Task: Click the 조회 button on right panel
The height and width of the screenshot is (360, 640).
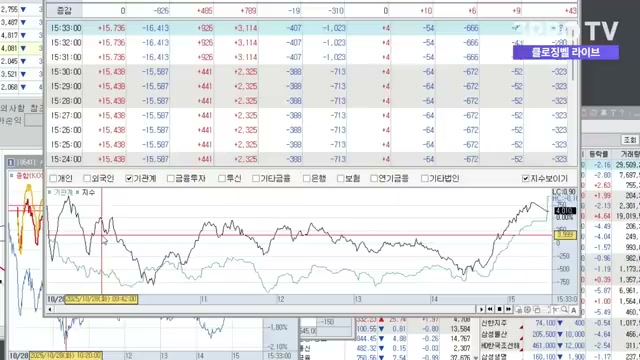Action: click(630, 140)
